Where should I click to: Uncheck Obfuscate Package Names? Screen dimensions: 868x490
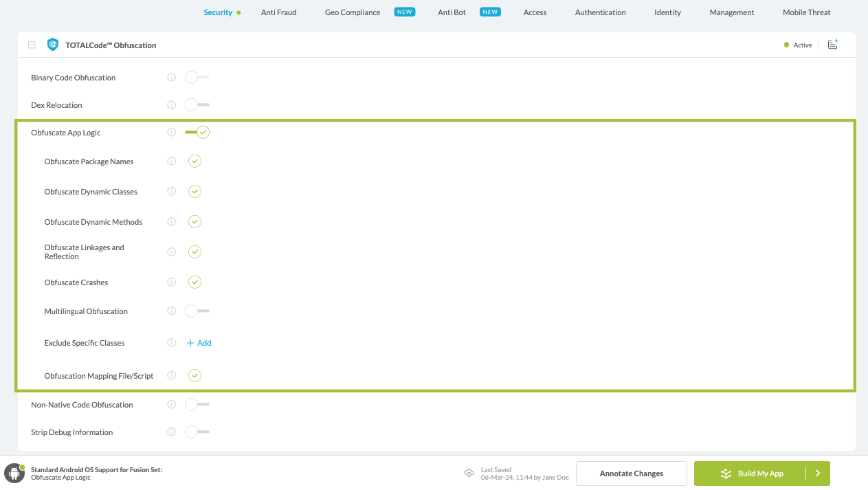point(195,162)
